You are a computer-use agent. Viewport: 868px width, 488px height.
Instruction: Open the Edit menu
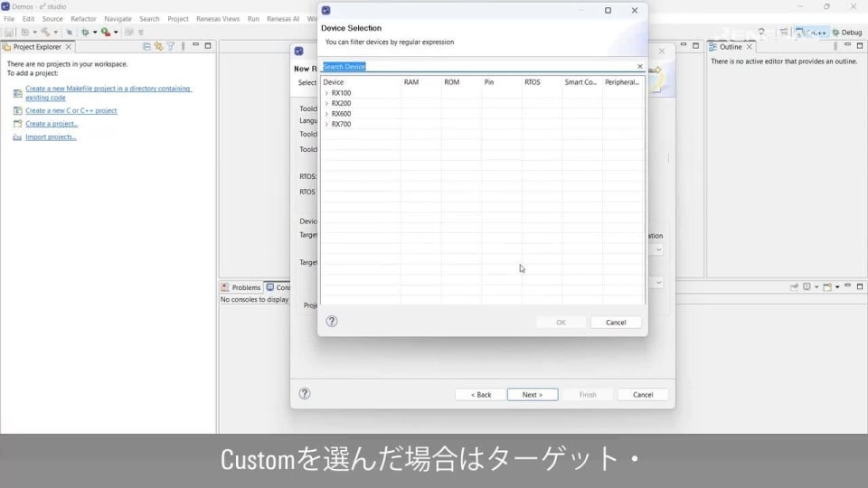(x=28, y=19)
